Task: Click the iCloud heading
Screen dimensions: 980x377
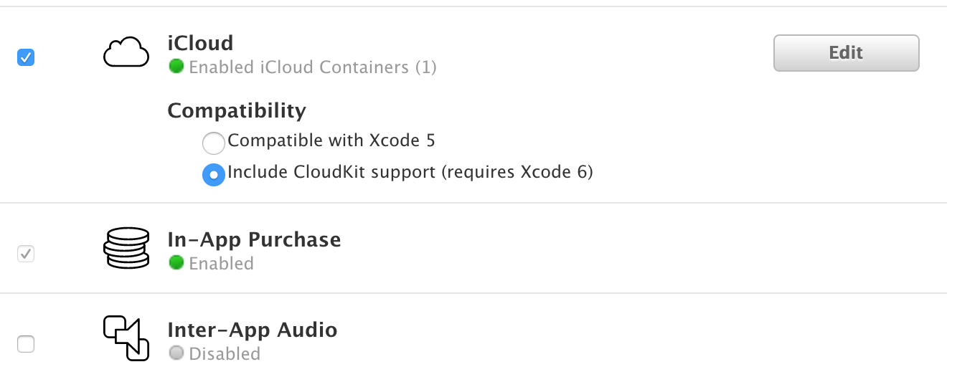Action: pos(200,43)
